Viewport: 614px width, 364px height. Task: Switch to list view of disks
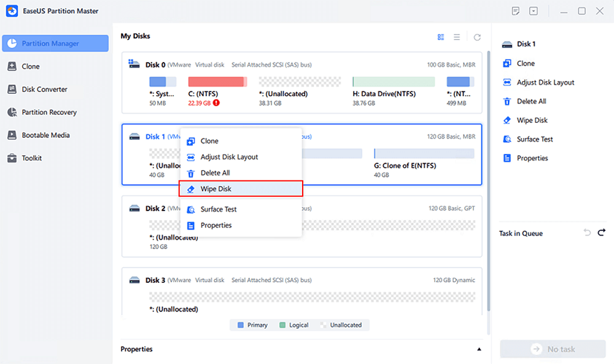point(457,36)
